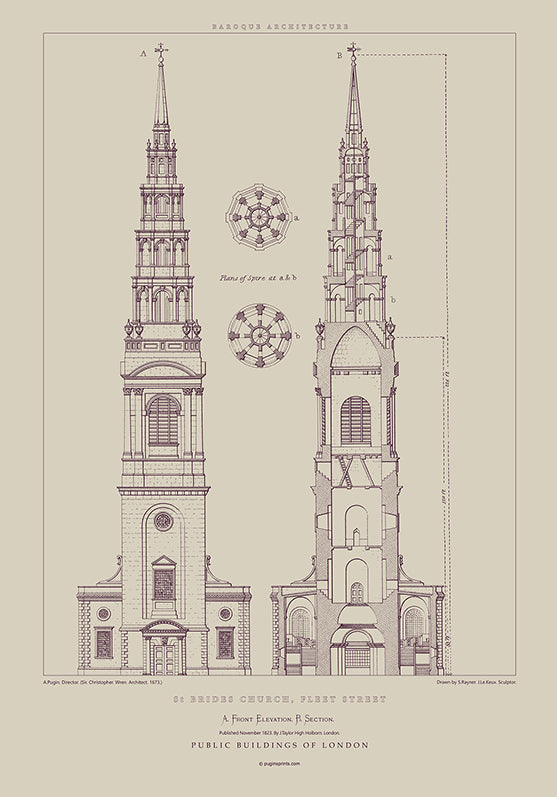
Task: Click the 'Drawn by S.Rayner' credit line
Action: [x=477, y=682]
